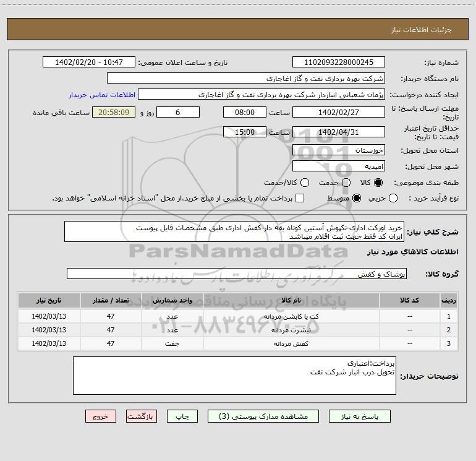Viewport: 476px width, 461px height.
Task: Select the متوسط purchase type radio
Action: click(357, 198)
